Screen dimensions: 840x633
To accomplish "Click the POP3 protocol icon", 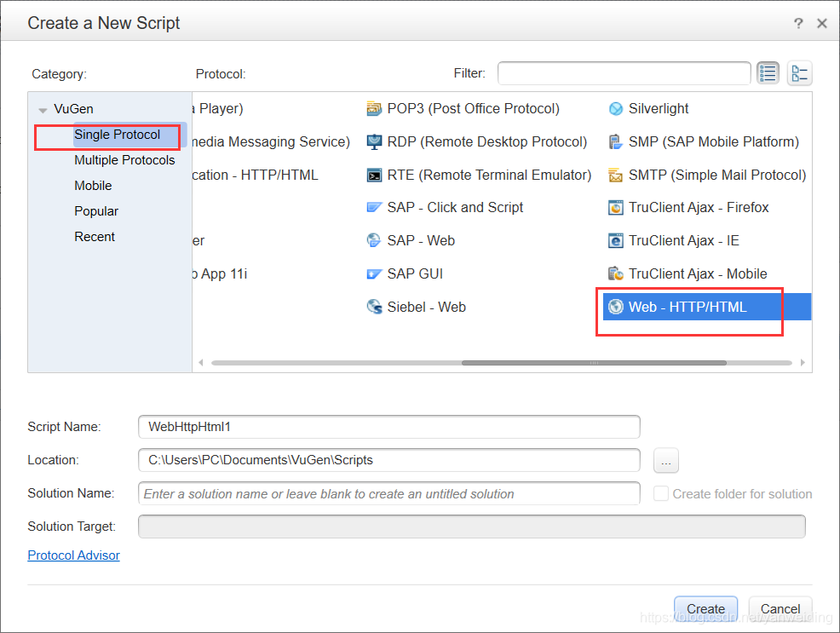I will pos(374,109).
